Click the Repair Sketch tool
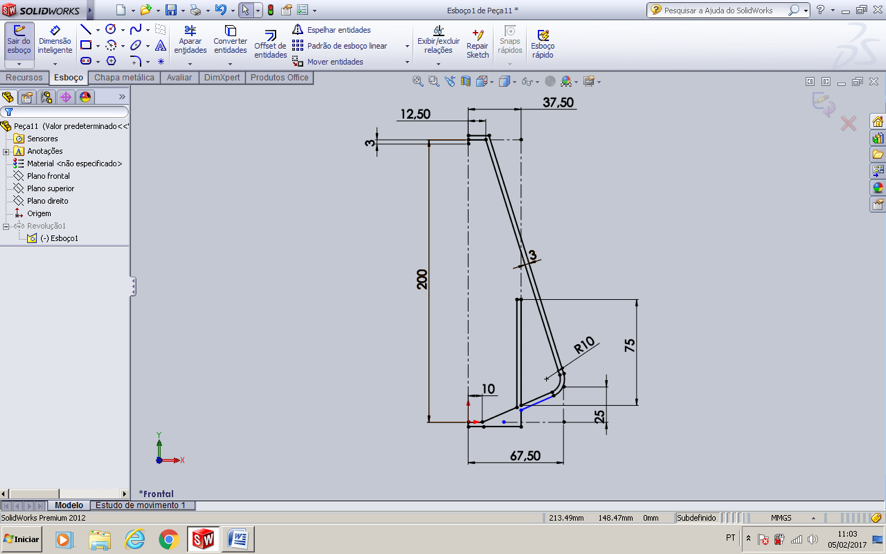Viewport: 886px width, 554px height. [x=477, y=44]
